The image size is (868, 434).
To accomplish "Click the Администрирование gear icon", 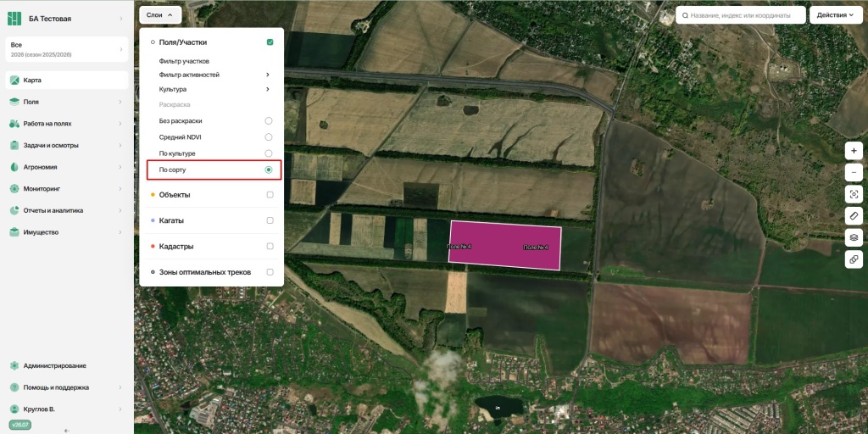I will coord(14,366).
